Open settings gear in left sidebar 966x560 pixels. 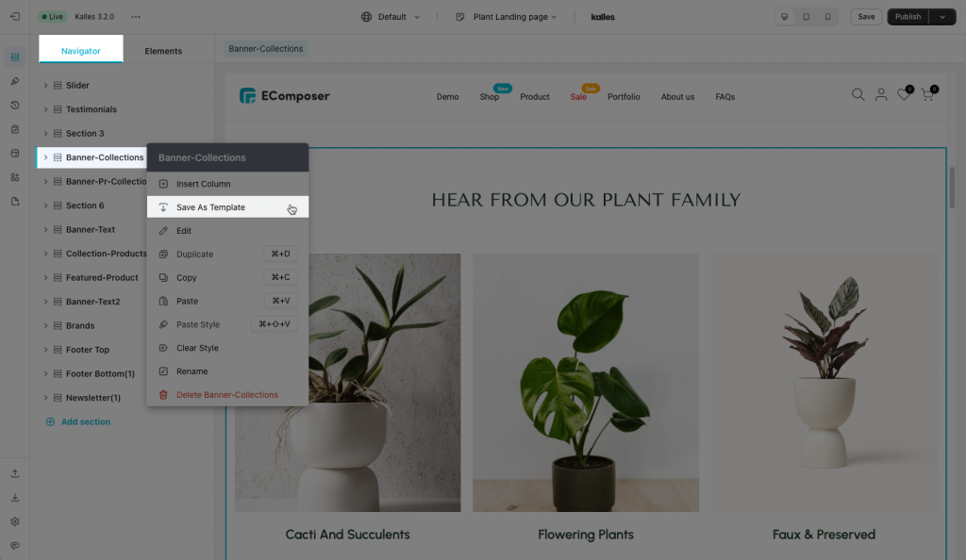(x=15, y=521)
